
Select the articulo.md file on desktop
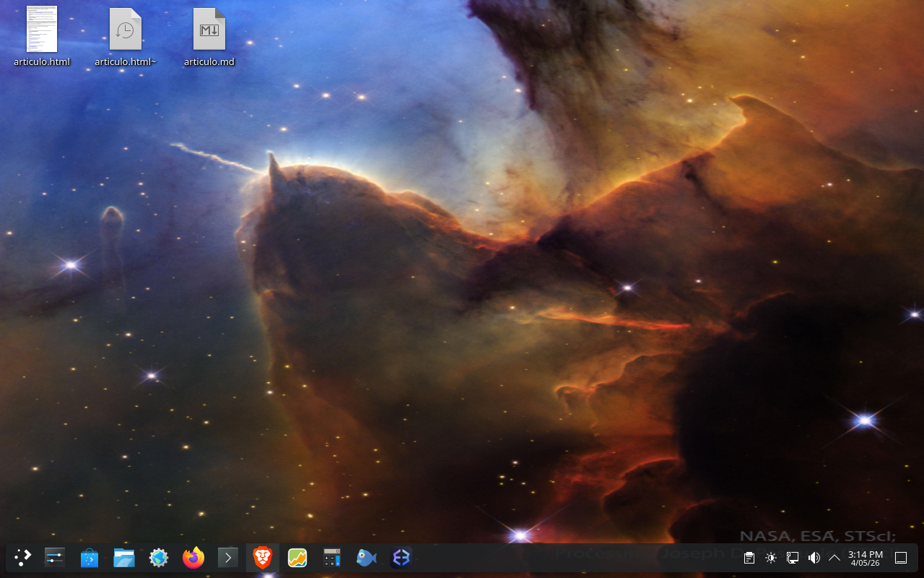[209, 38]
